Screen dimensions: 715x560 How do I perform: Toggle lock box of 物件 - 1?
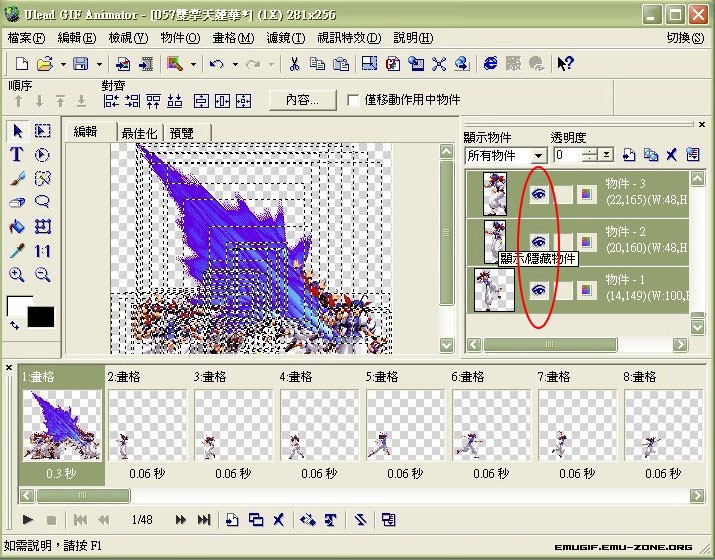pyautogui.click(x=562, y=290)
